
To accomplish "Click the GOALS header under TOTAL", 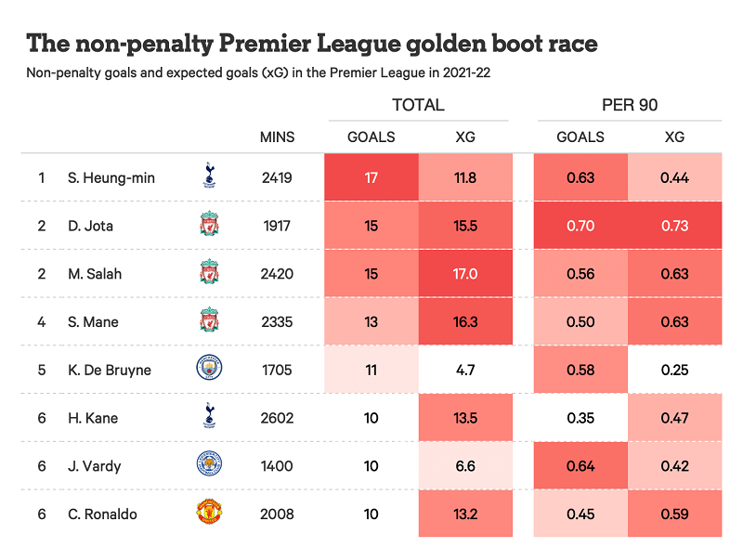I will point(371,137).
